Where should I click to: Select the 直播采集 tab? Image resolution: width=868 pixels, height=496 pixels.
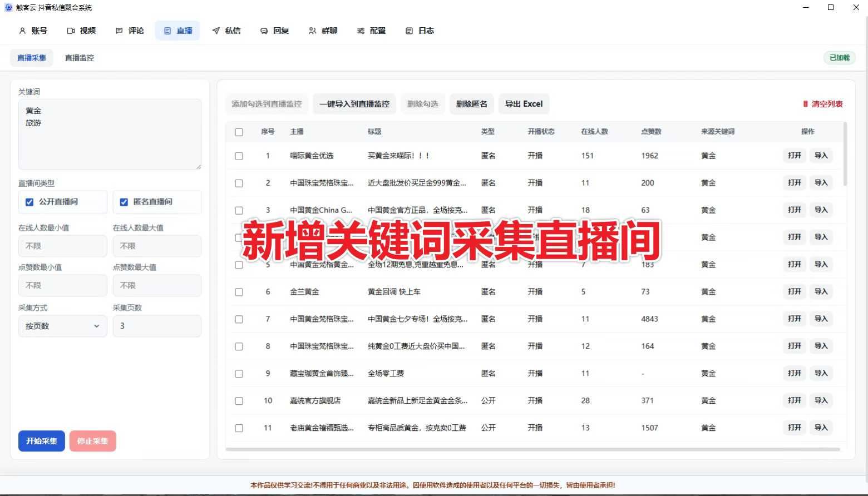[x=32, y=58]
